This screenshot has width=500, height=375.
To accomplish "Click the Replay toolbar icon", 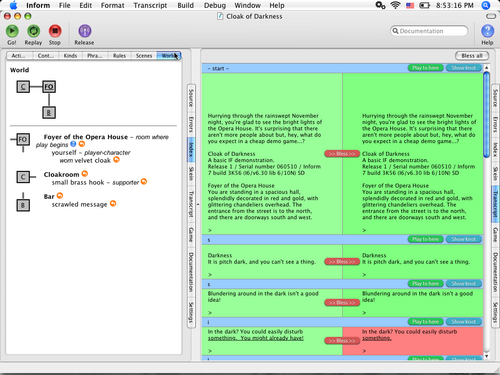I will [x=33, y=31].
